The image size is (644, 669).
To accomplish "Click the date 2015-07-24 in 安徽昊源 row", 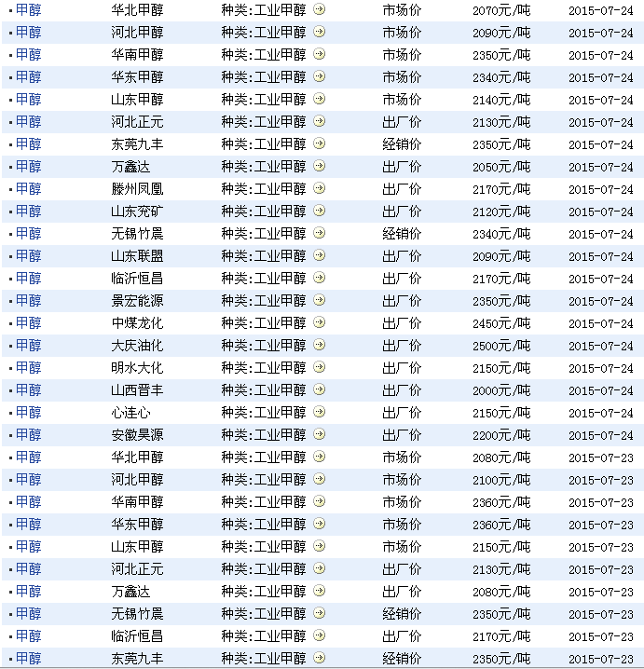I will 600,435.
